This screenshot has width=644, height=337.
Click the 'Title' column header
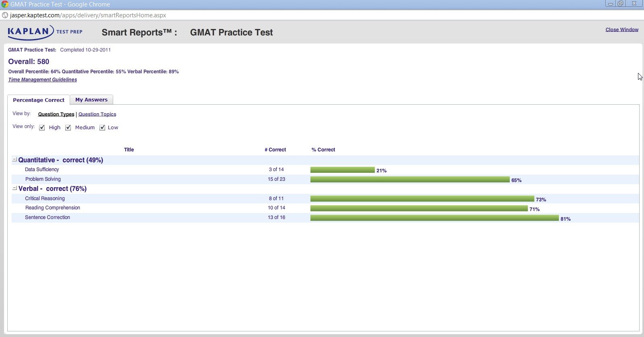[129, 150]
